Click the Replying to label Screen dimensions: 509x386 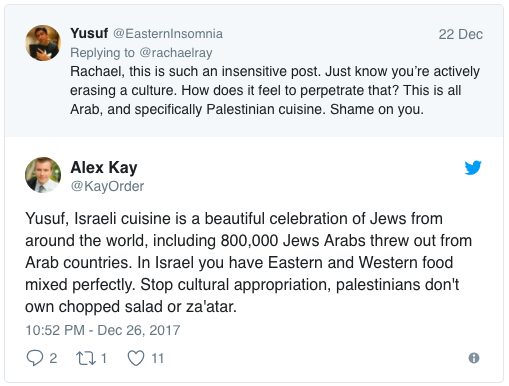(x=102, y=53)
